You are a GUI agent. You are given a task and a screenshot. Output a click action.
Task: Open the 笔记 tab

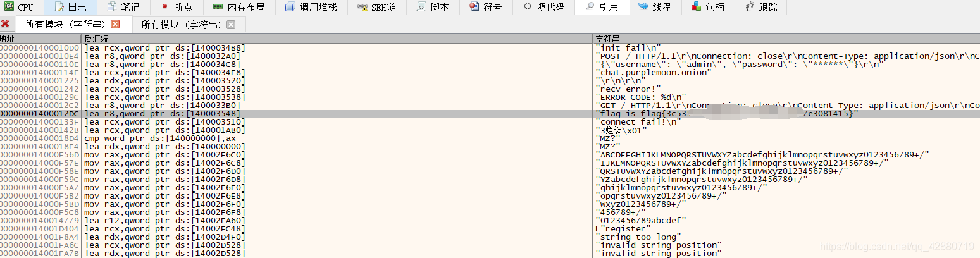tap(124, 8)
